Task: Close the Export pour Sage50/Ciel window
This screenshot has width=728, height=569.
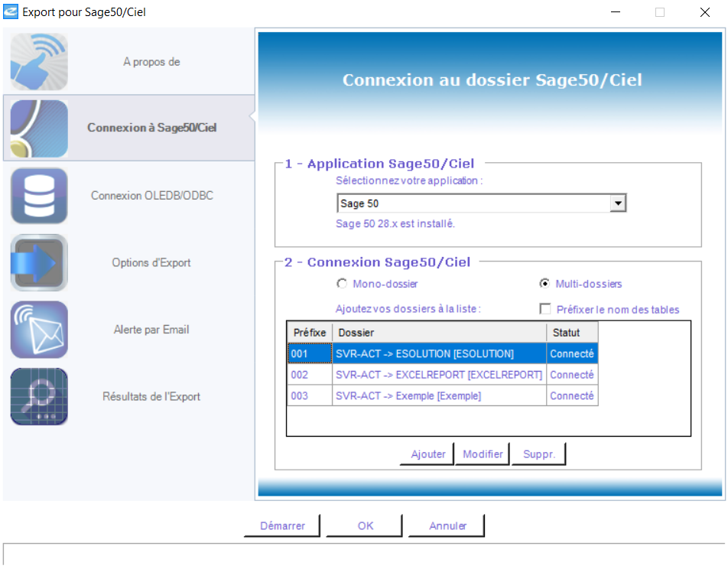Action: coord(704,12)
